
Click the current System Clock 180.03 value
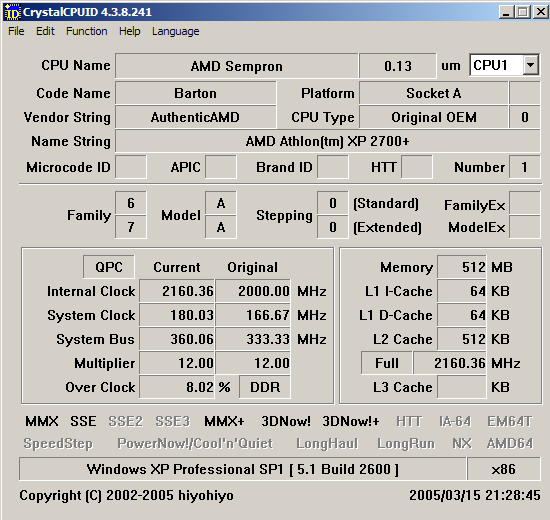[x=177, y=315]
